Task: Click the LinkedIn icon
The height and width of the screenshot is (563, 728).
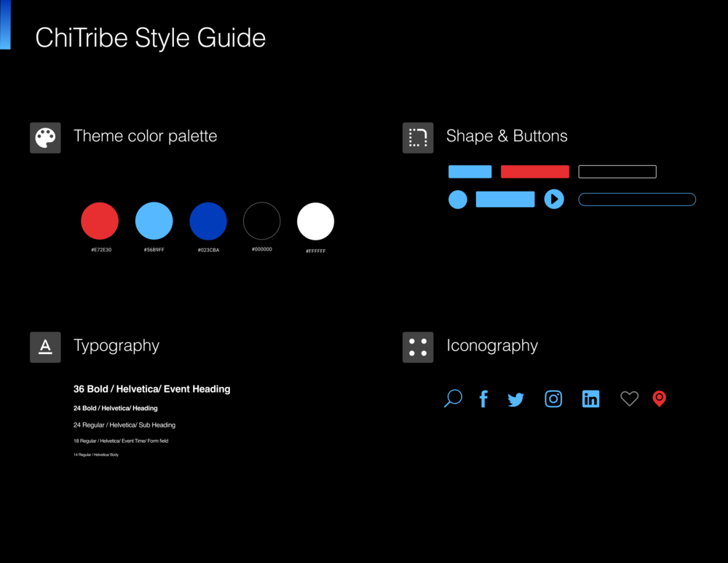Action: coord(590,398)
